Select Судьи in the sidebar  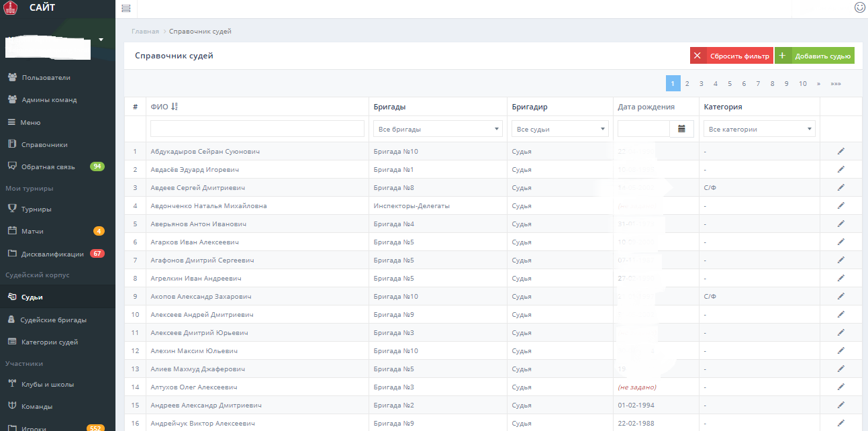tap(58, 297)
